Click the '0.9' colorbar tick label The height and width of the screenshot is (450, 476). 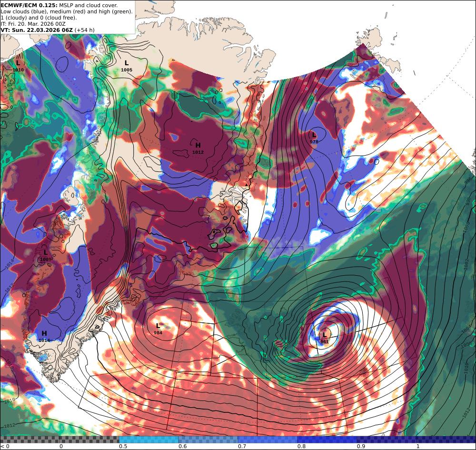pyautogui.click(x=361, y=446)
